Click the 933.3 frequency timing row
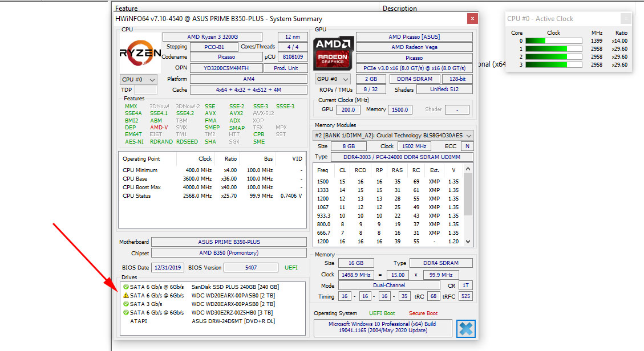Screen dimensions: 644x351 click(x=388, y=216)
